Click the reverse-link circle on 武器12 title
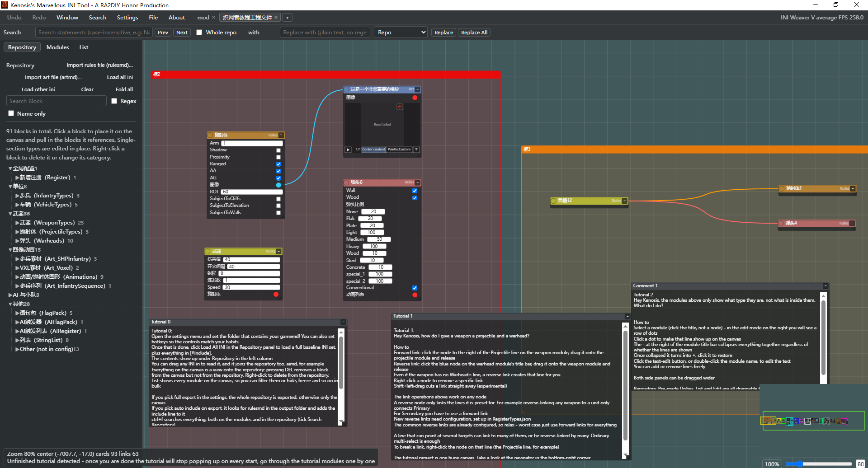Viewport: 868px width, 468px height. (x=553, y=201)
